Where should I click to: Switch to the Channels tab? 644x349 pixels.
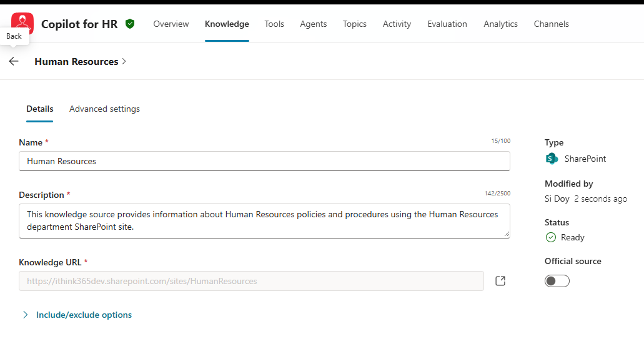(x=551, y=24)
